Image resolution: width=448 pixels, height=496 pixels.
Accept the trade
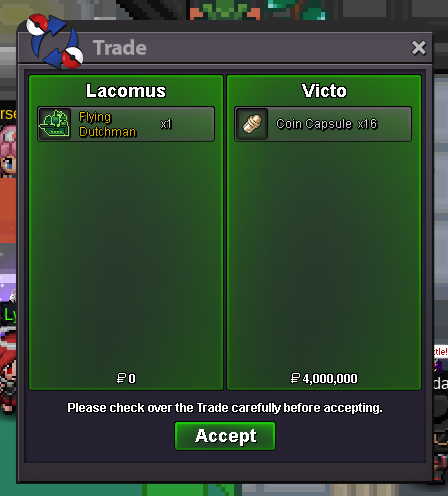(225, 436)
